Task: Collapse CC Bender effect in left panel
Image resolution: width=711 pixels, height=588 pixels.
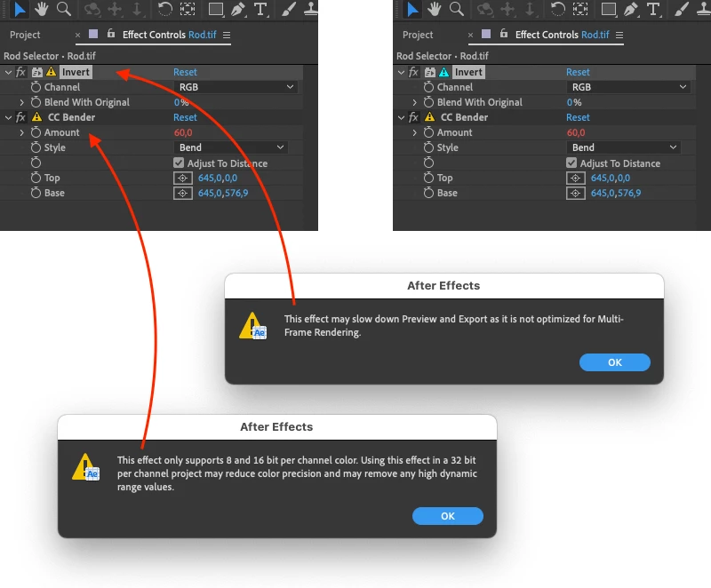Action: (8, 117)
